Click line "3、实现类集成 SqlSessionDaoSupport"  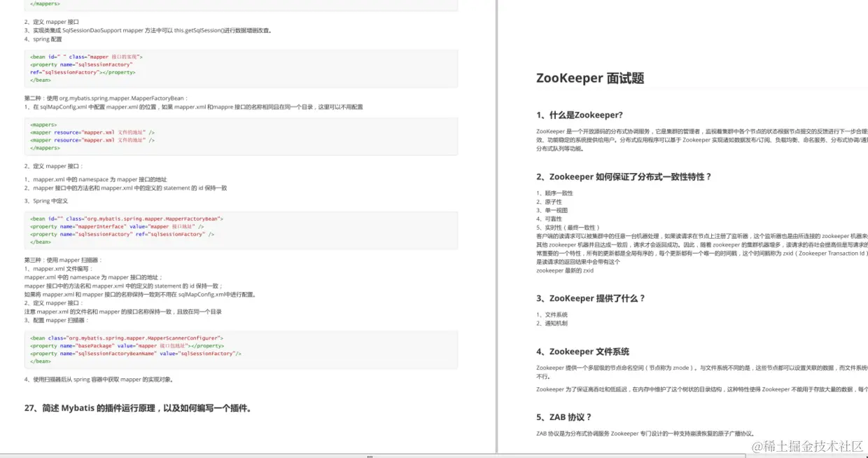click(148, 31)
